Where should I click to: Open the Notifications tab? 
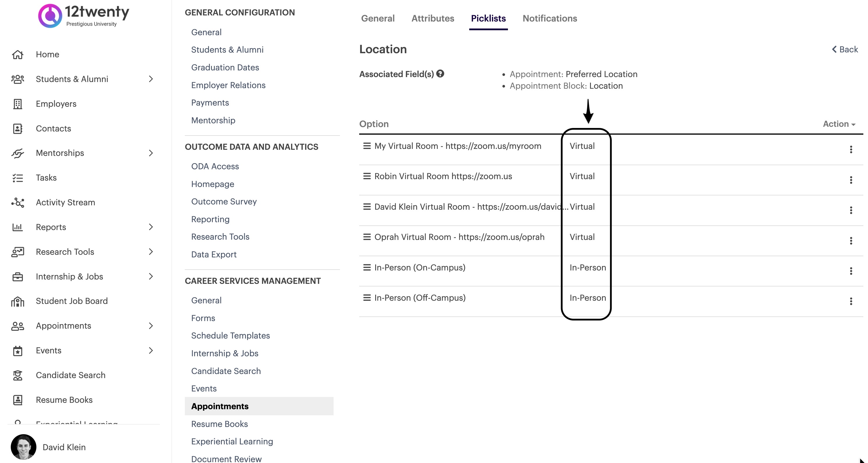[x=550, y=19]
